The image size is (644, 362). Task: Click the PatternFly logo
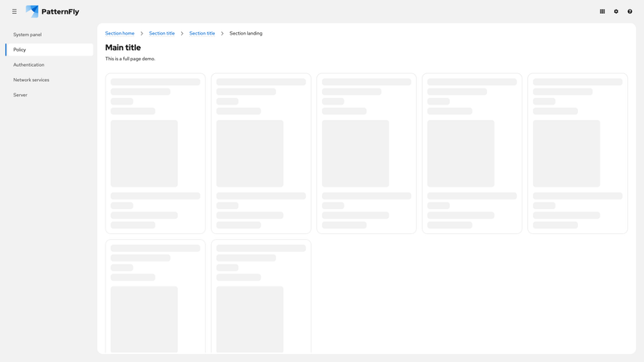[52, 11]
